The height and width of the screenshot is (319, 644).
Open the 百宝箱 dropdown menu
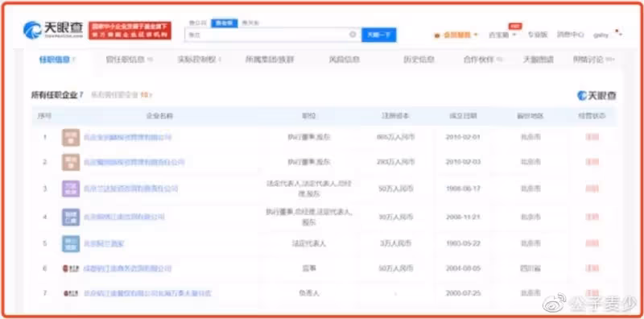502,35
